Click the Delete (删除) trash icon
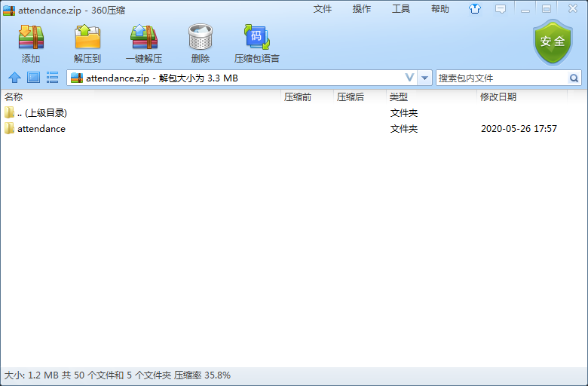Screen dimensions: 588x386 201,37
